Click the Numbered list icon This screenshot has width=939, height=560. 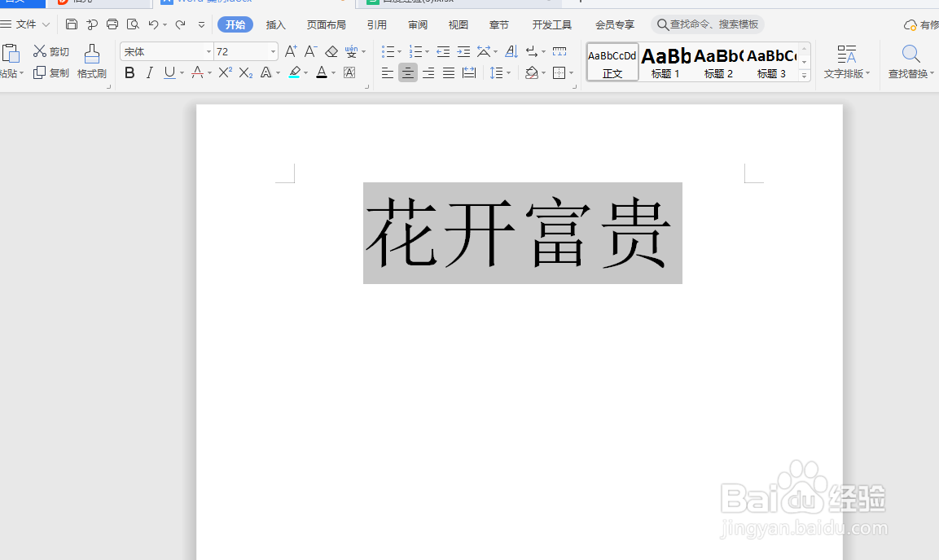[415, 51]
